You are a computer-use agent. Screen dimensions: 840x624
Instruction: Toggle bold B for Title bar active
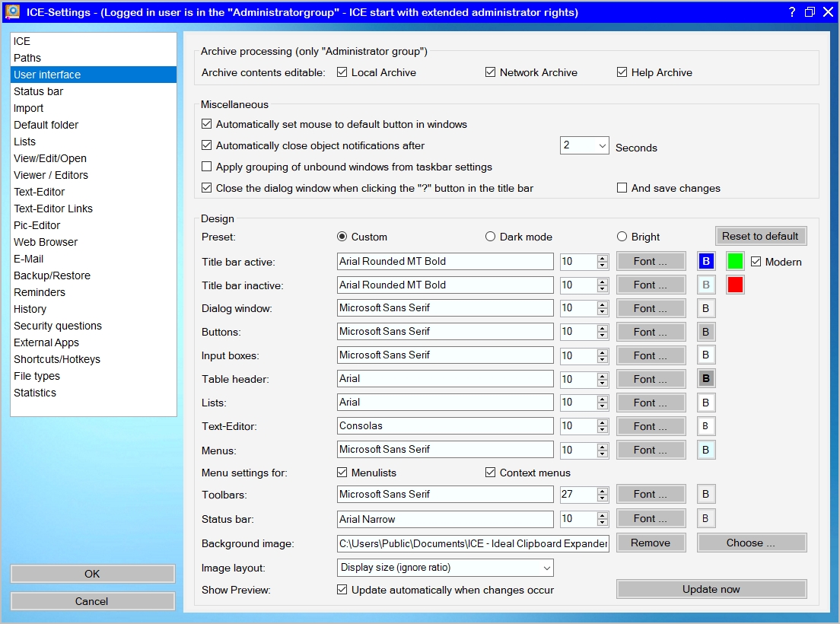[x=706, y=261]
